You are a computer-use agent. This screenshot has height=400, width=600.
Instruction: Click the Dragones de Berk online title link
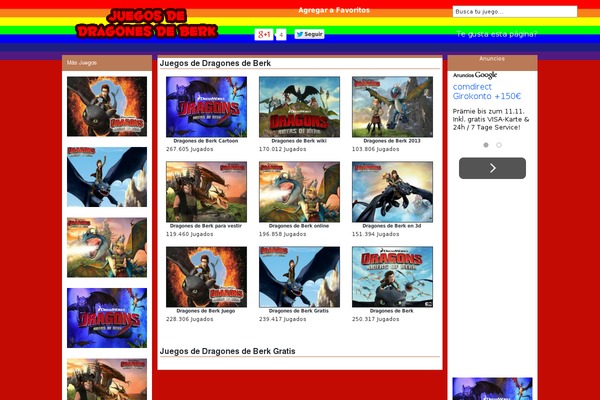(x=299, y=226)
